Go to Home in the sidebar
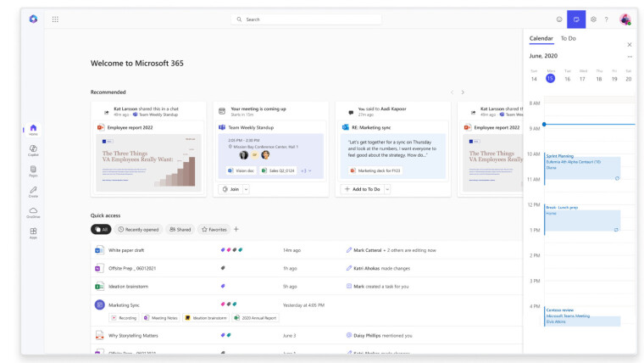Viewport: 644px width, 363px height. coord(33,130)
